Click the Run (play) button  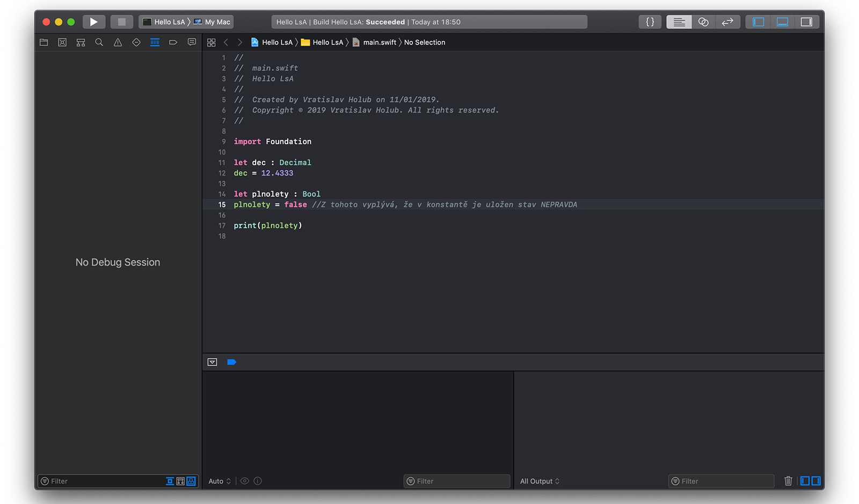(x=93, y=22)
